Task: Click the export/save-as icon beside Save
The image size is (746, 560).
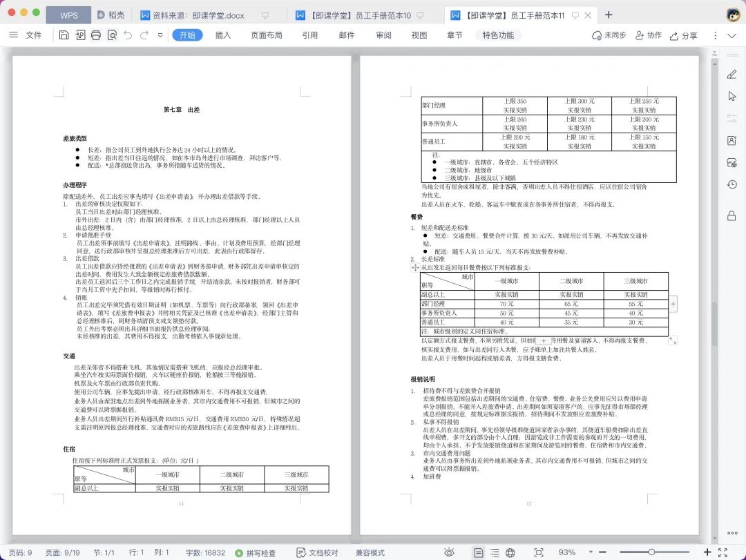Action: coord(80,35)
